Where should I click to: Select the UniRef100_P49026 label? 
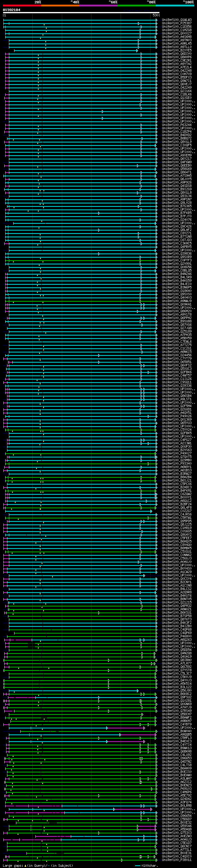177,416
